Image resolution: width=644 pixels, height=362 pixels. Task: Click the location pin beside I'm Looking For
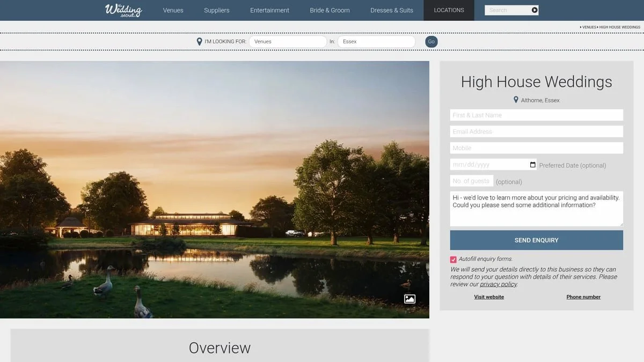200,42
